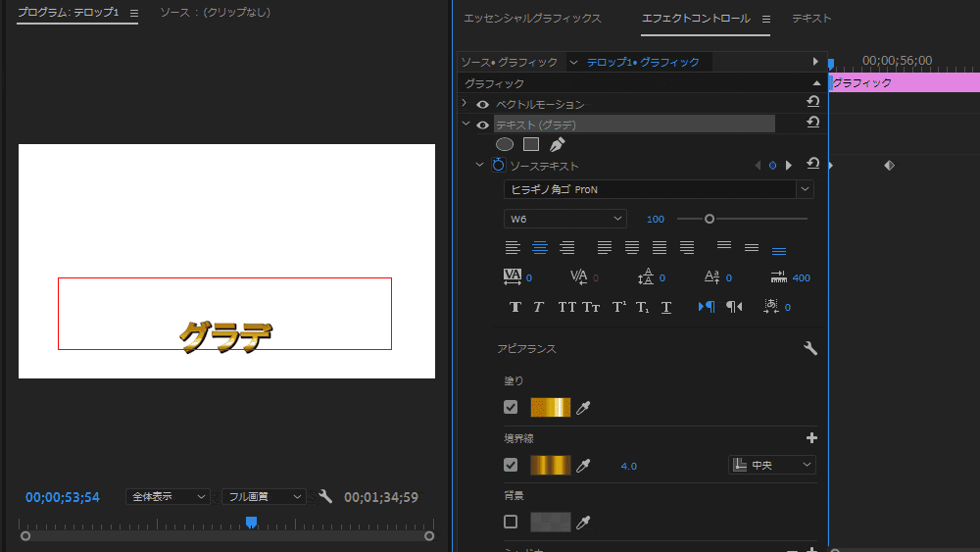
Task: Apply all caps style
Action: click(566, 307)
